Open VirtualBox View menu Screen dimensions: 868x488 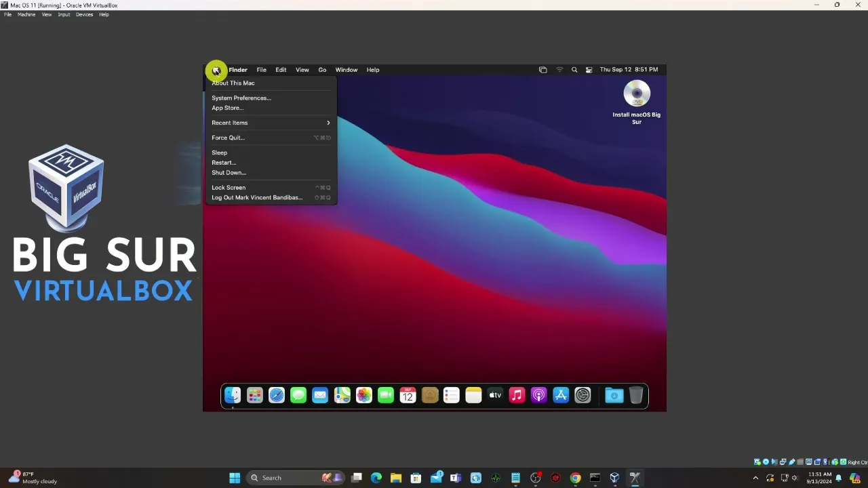click(47, 14)
